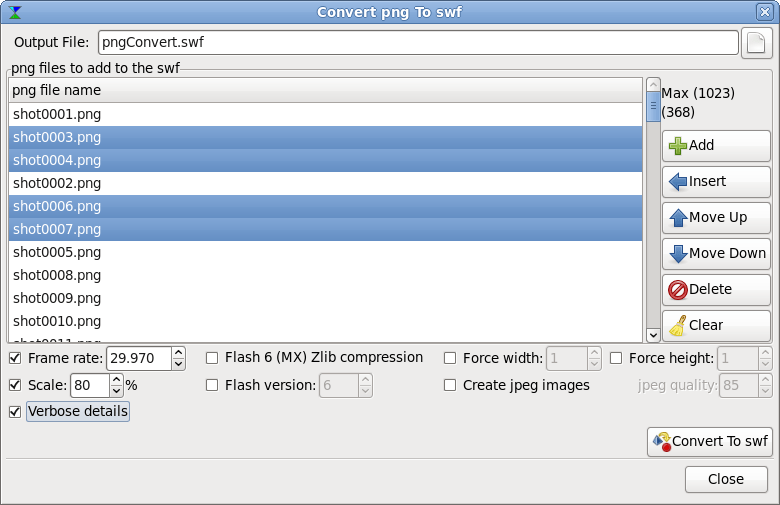
Task: Click Move Down arrow button
Action: [715, 253]
